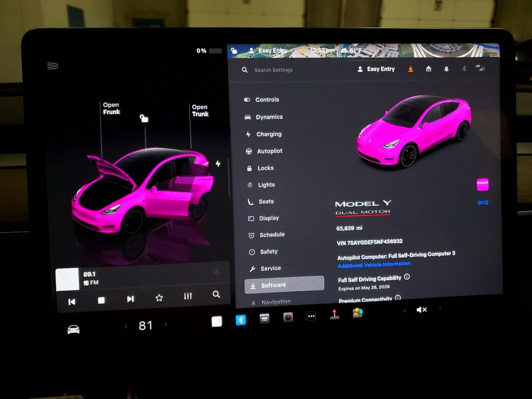Open Lights settings
The image size is (532, 399).
tap(266, 185)
